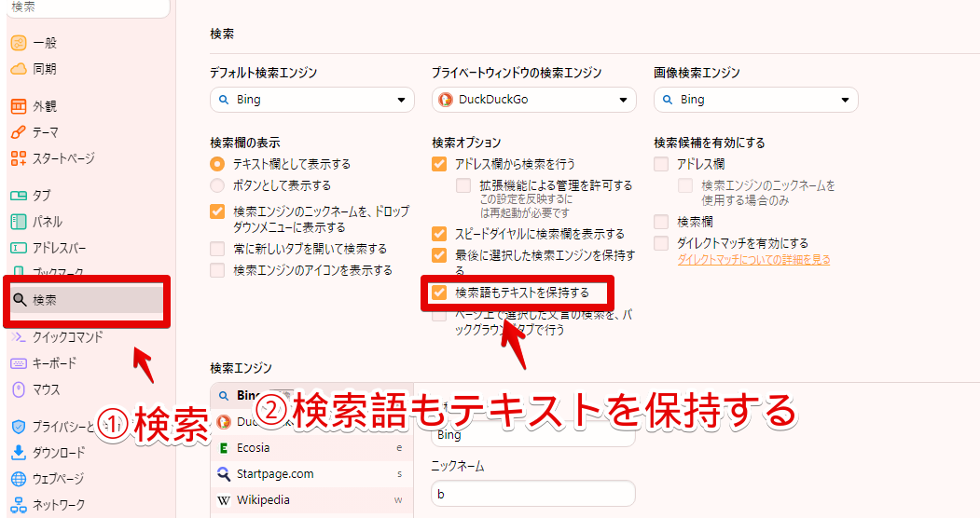Open スタートページ settings section
The height and width of the screenshot is (518, 980).
(x=63, y=158)
